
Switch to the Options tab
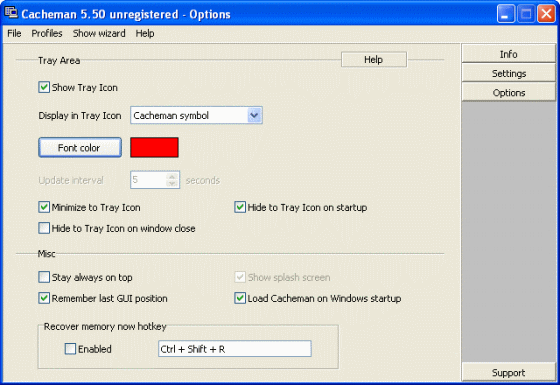508,92
